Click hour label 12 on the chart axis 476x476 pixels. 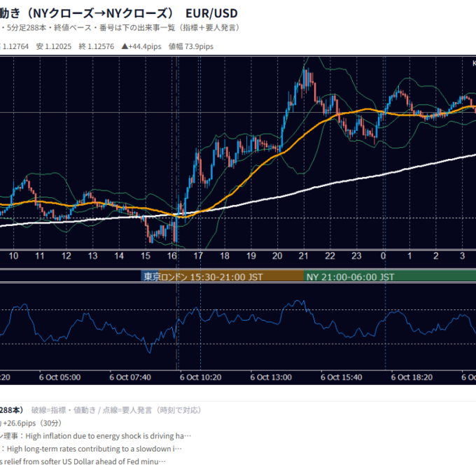coord(66,256)
